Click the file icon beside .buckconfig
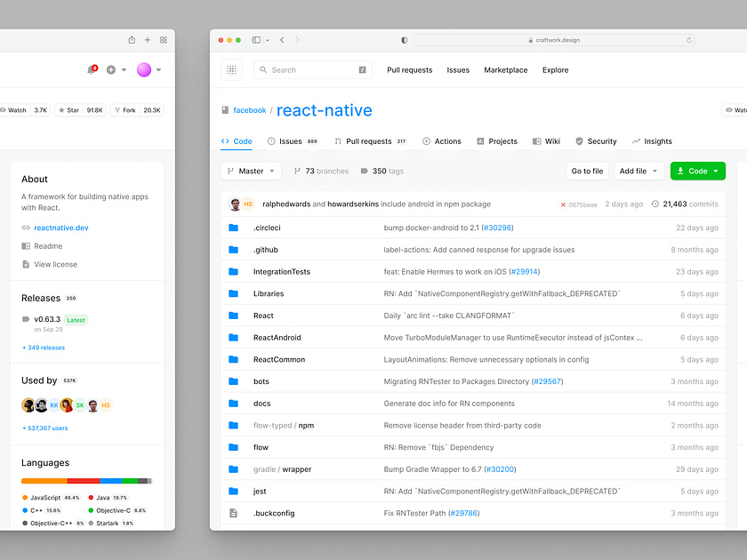Image resolution: width=747 pixels, height=560 pixels. pyautogui.click(x=232, y=513)
